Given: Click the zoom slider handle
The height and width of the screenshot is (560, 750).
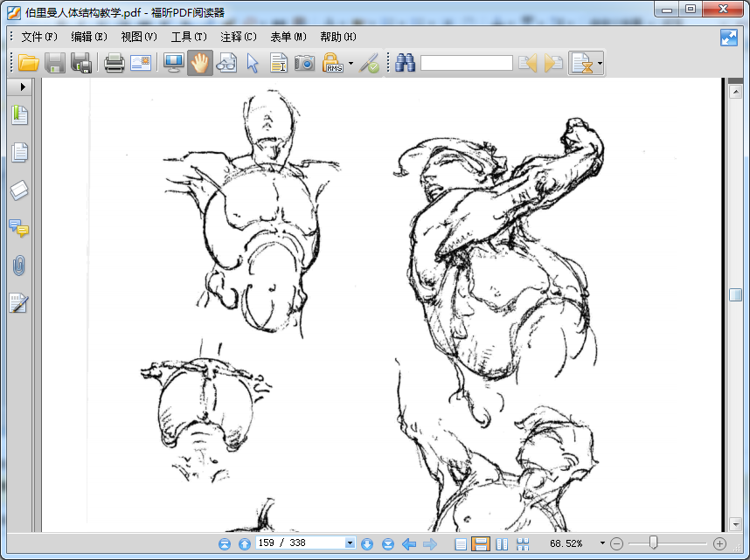Looking at the screenshot, I should click(653, 543).
